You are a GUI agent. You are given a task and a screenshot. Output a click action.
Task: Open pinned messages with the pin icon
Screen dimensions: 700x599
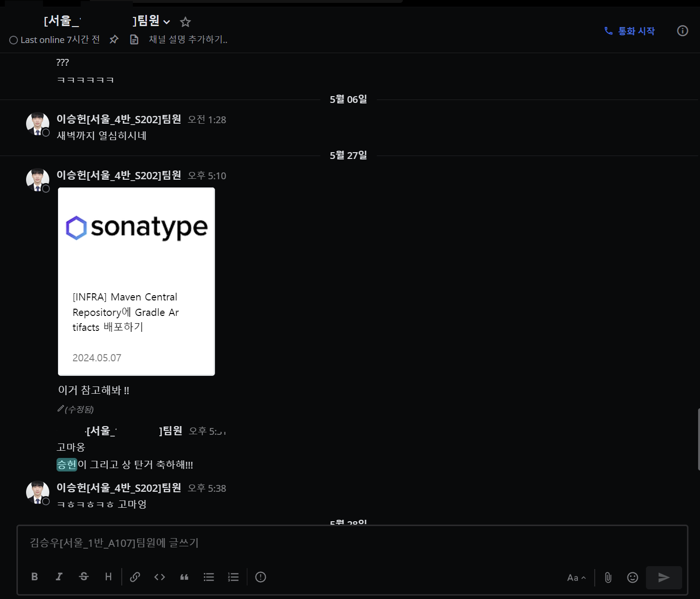coord(114,40)
